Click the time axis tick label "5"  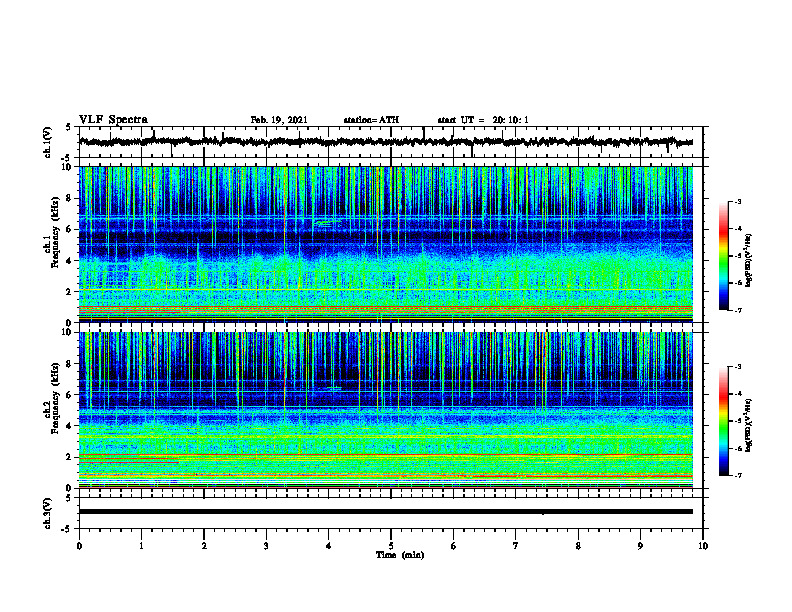pyautogui.click(x=391, y=546)
